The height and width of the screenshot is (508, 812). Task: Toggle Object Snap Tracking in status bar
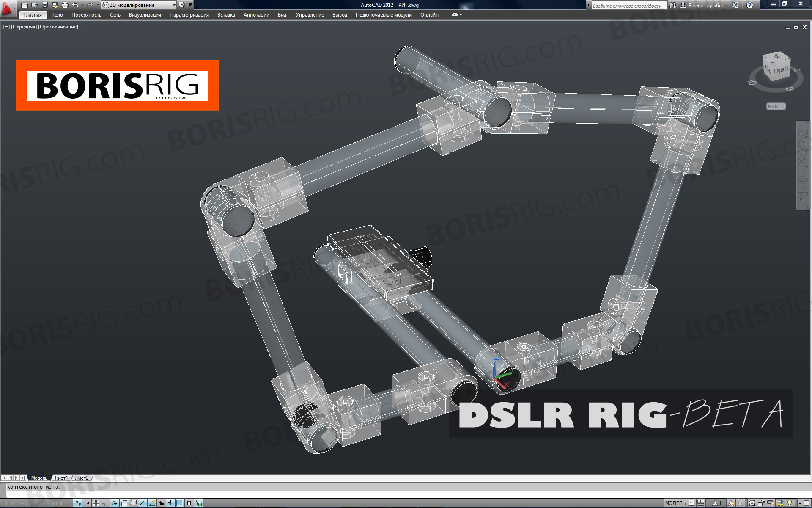coord(143,503)
